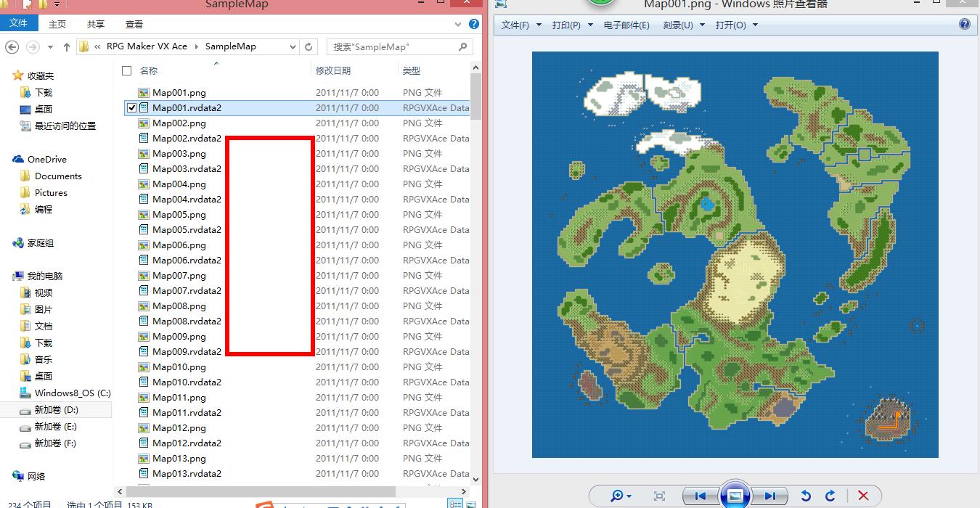Open Photo Viewer help icon

(965, 25)
